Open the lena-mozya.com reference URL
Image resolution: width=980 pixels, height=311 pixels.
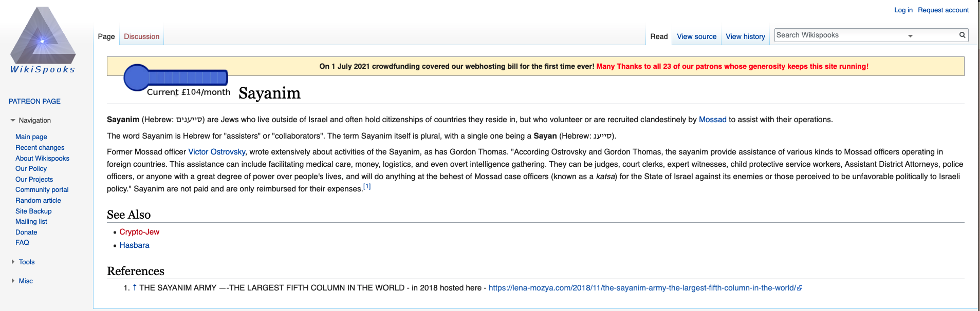(642, 288)
